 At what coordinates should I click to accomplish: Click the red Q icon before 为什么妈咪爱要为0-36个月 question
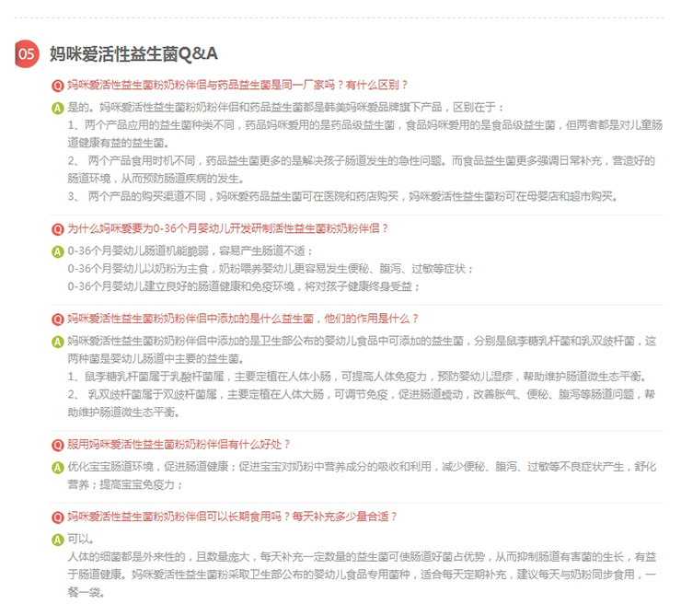point(58,227)
